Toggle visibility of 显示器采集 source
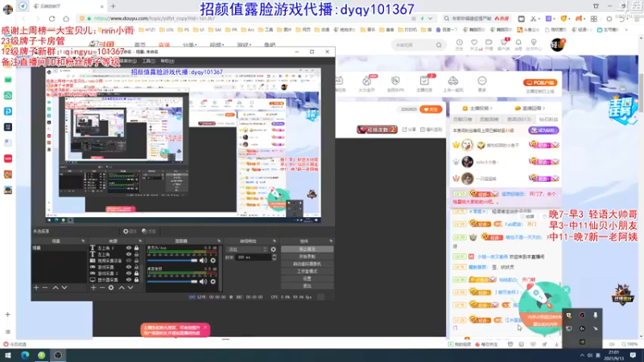 (x=129, y=280)
